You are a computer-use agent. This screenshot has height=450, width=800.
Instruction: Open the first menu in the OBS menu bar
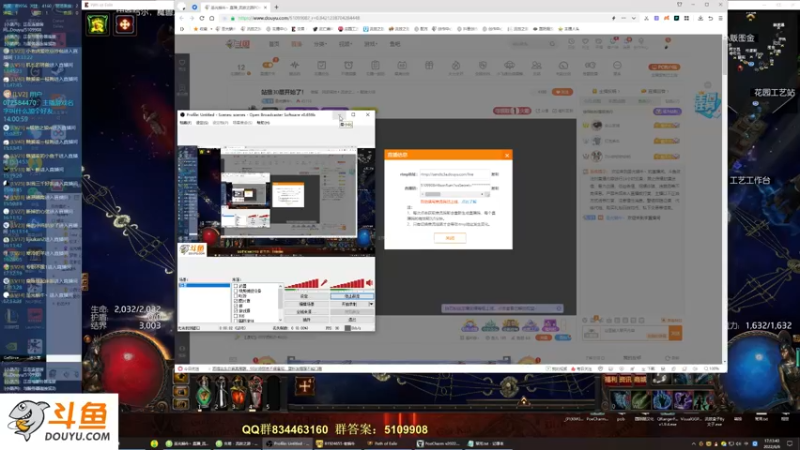(185, 123)
